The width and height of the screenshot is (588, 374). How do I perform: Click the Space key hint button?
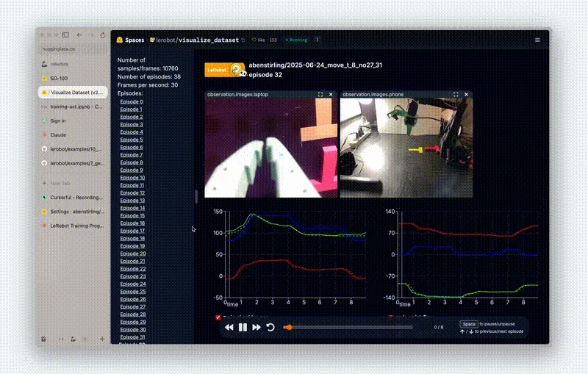point(469,324)
